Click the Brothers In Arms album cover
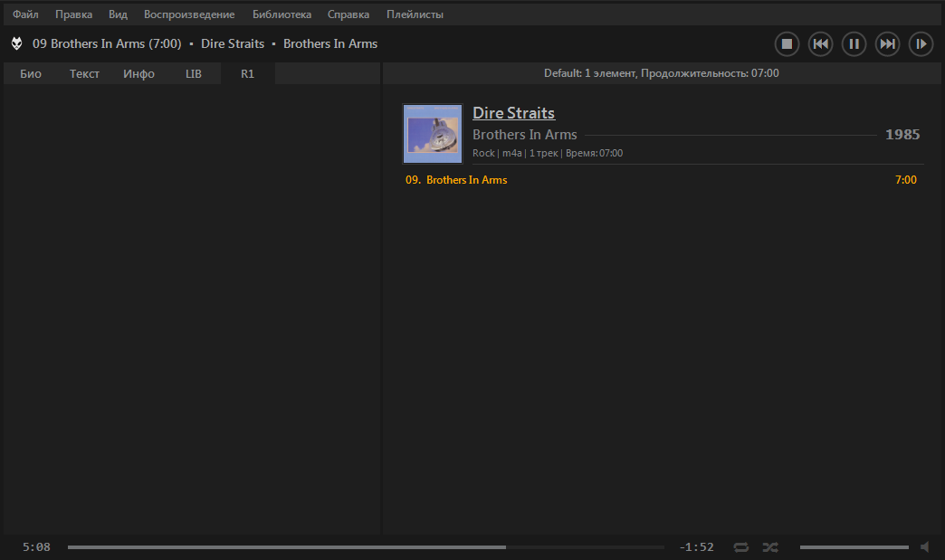 click(433, 134)
